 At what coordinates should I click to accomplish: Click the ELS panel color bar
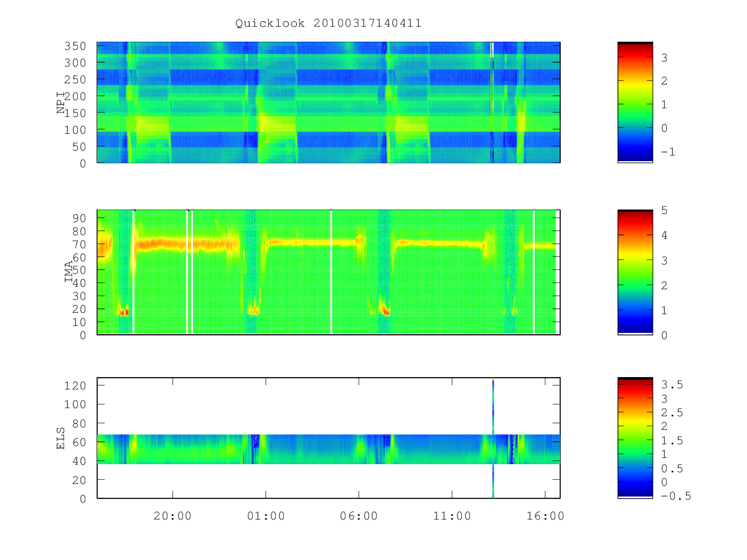click(x=635, y=438)
